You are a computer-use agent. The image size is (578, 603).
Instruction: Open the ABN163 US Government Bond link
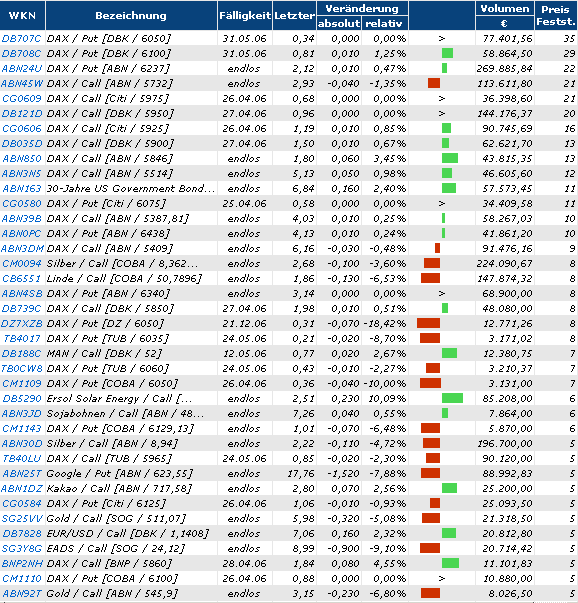point(22,188)
